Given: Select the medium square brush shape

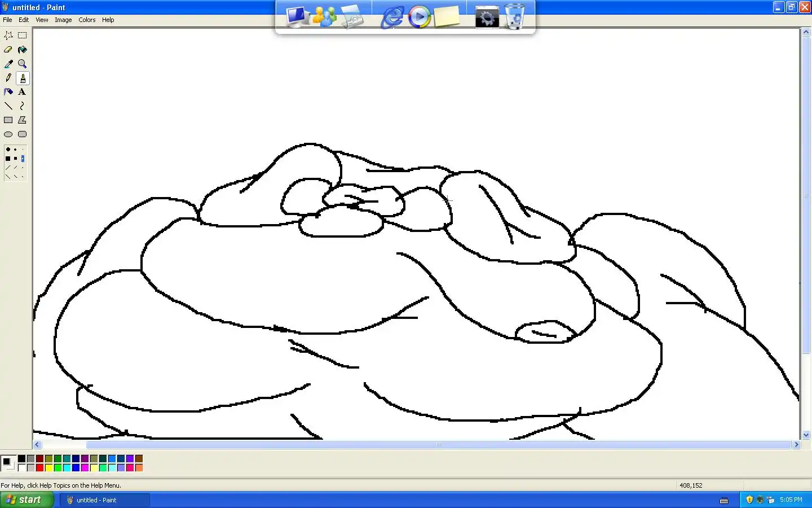Looking at the screenshot, I should (x=15, y=159).
